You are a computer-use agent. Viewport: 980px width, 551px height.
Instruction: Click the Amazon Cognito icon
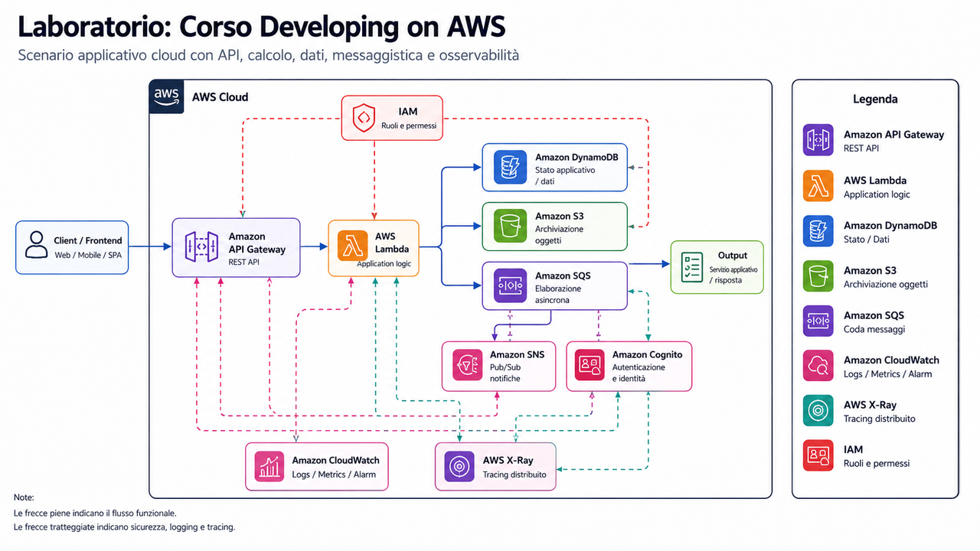coord(589,364)
